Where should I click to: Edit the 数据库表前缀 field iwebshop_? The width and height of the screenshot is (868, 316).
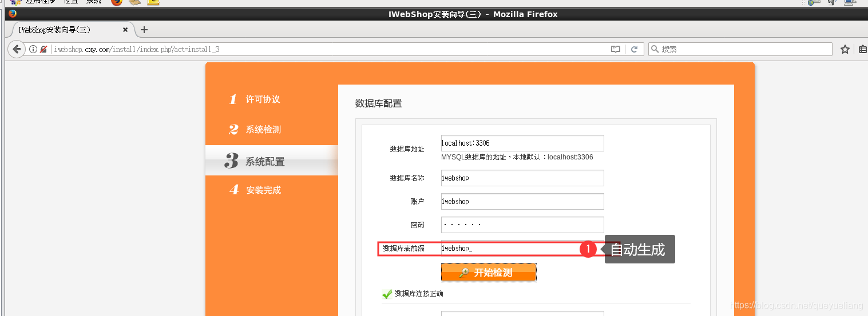[x=522, y=249]
